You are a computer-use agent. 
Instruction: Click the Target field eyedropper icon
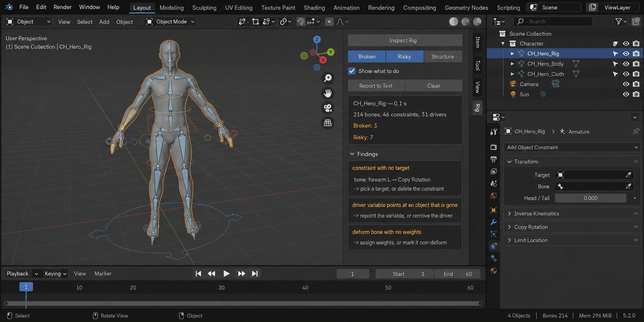tap(628, 175)
